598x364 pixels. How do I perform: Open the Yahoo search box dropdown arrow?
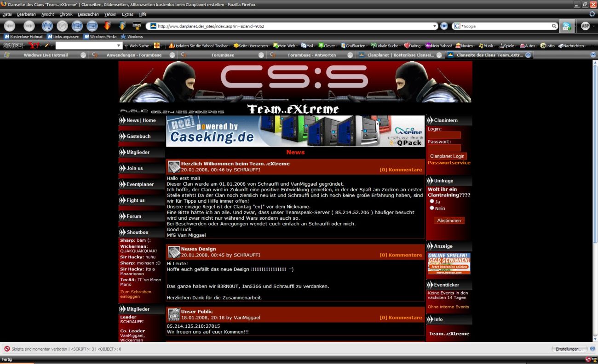pyautogui.click(x=119, y=45)
